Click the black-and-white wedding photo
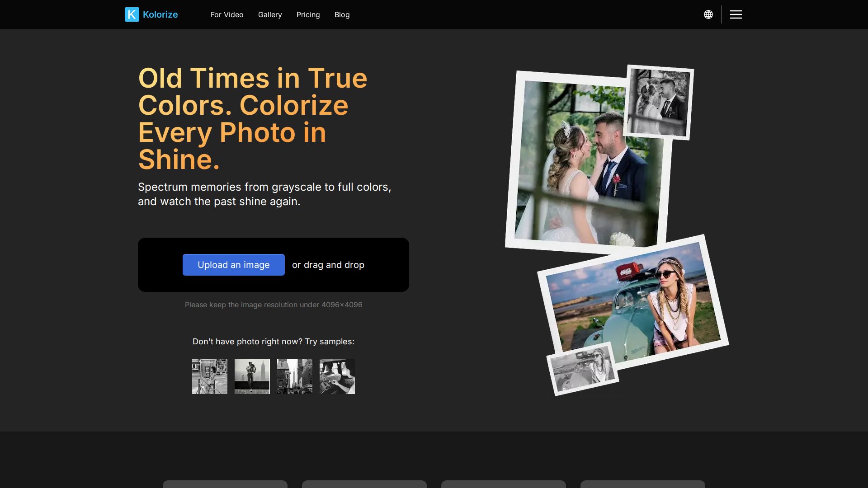 660,102
